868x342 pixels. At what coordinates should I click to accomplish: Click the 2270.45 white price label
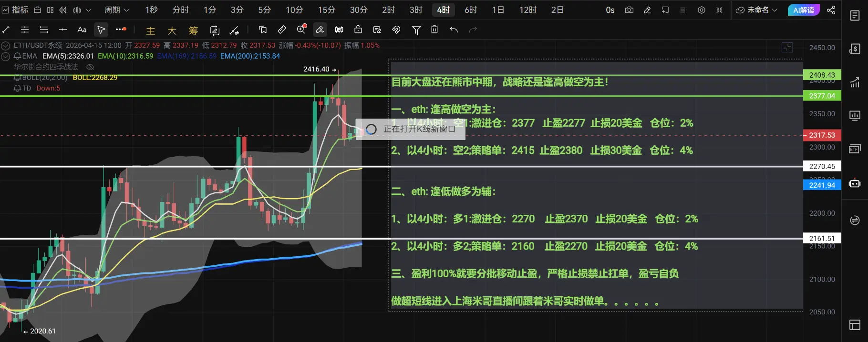(x=822, y=166)
